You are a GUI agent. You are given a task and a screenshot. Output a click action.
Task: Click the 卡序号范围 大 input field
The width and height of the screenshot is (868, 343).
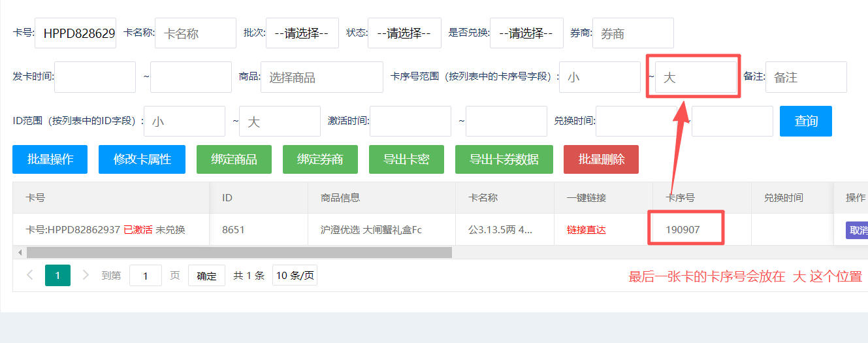point(696,77)
